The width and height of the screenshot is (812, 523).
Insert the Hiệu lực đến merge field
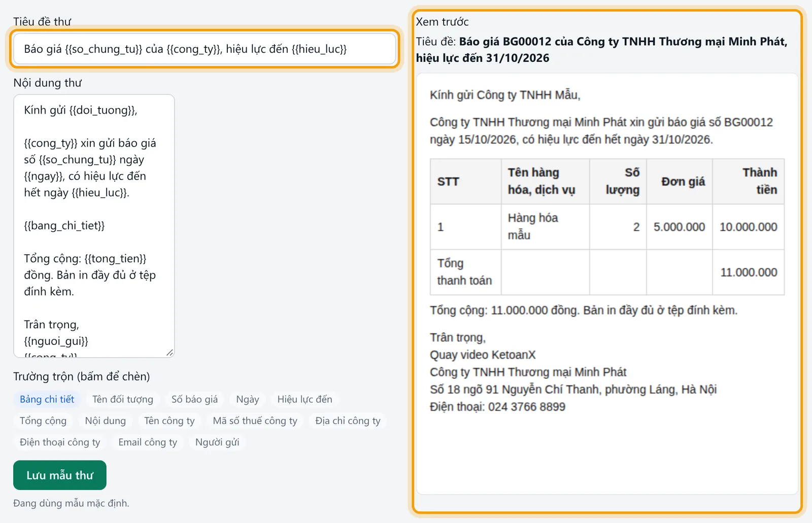pyautogui.click(x=304, y=399)
